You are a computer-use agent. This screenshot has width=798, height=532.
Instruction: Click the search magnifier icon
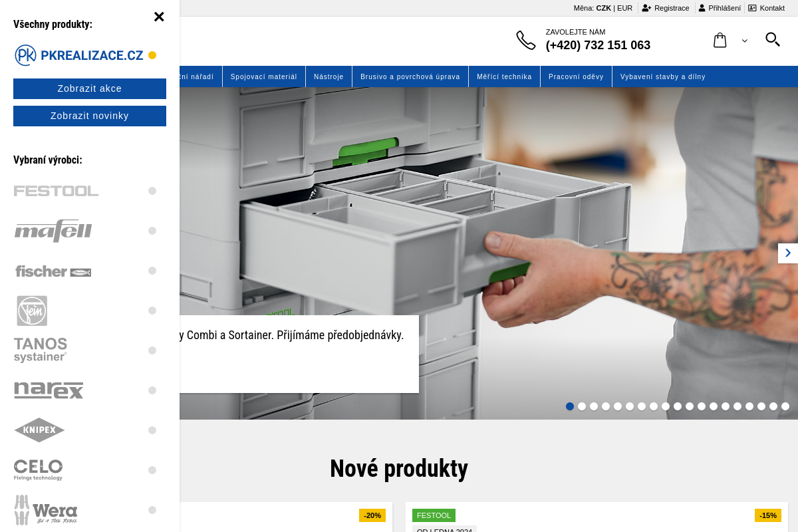[x=772, y=40]
